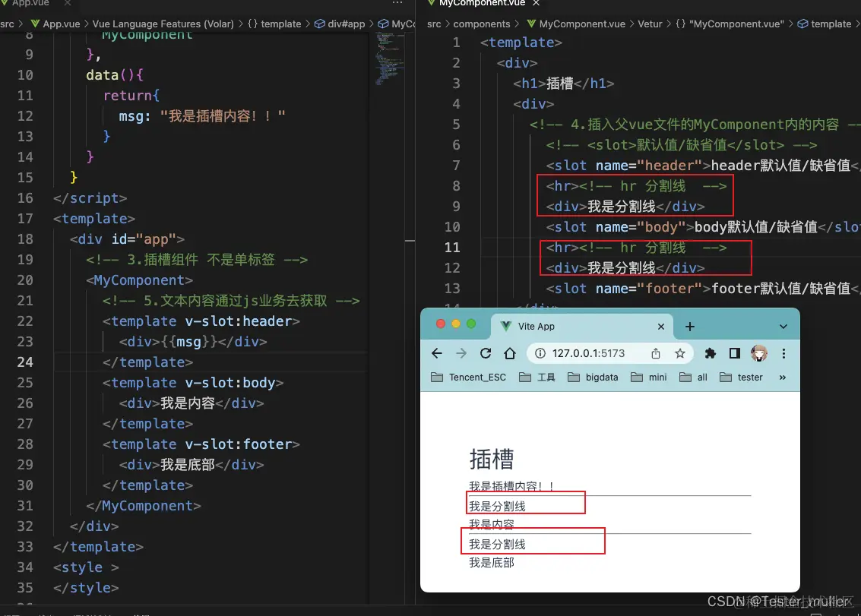Expand the bookmarks overflow chevron
Screen dimensions: 861x616
click(x=782, y=377)
